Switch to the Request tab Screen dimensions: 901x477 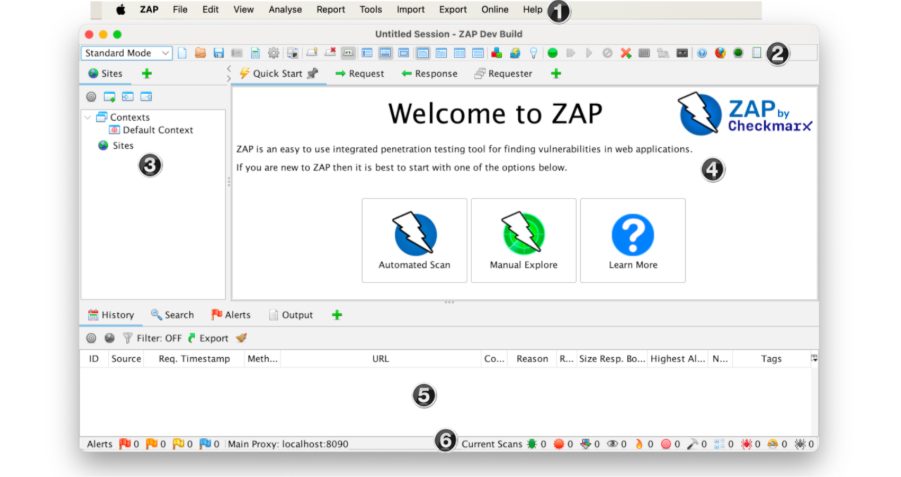coord(360,74)
